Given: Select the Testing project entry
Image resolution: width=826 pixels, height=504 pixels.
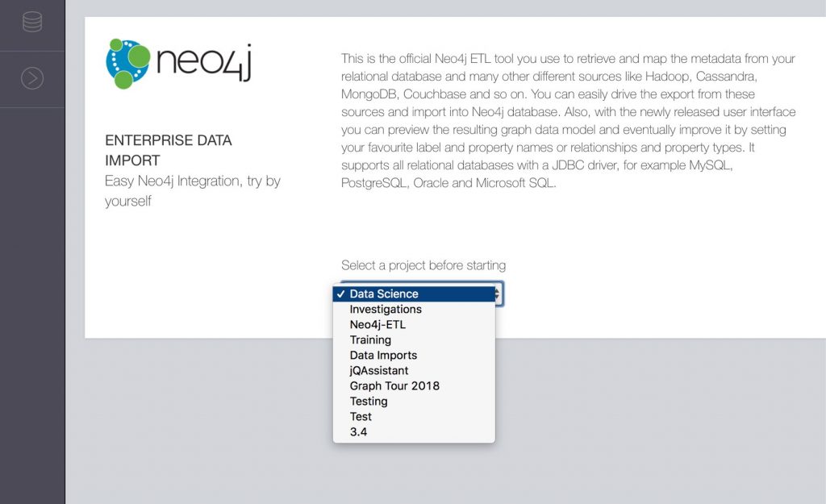Looking at the screenshot, I should (369, 401).
